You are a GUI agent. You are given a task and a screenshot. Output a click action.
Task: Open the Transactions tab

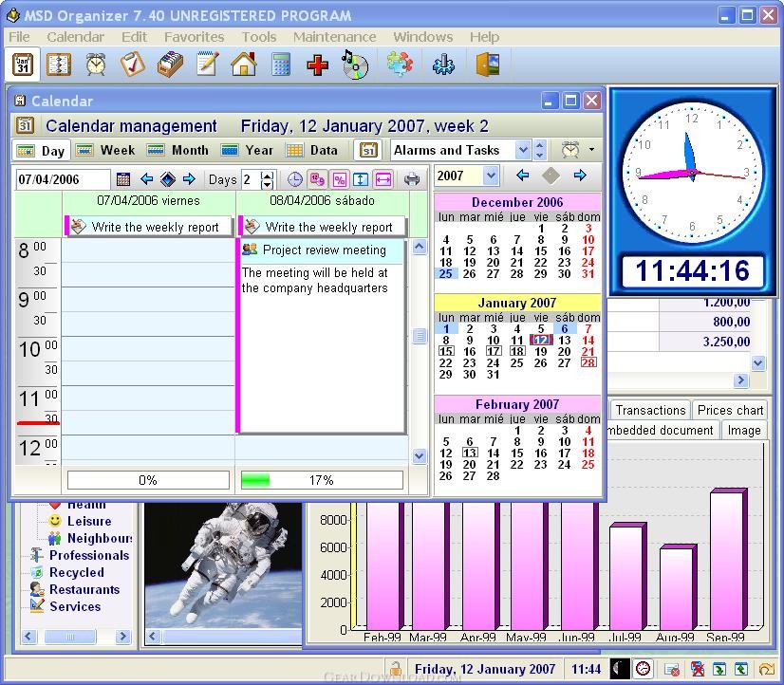click(x=650, y=410)
